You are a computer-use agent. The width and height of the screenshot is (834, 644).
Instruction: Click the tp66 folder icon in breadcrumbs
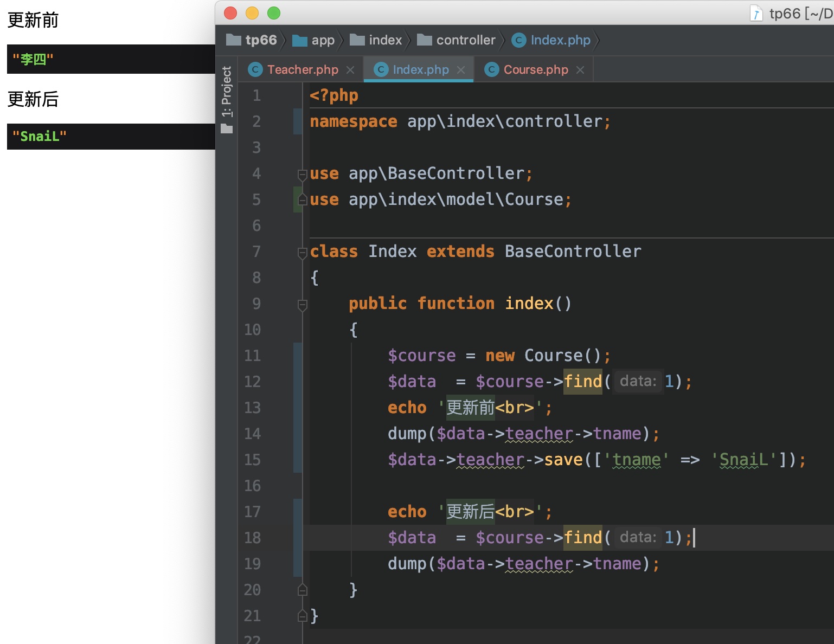234,40
